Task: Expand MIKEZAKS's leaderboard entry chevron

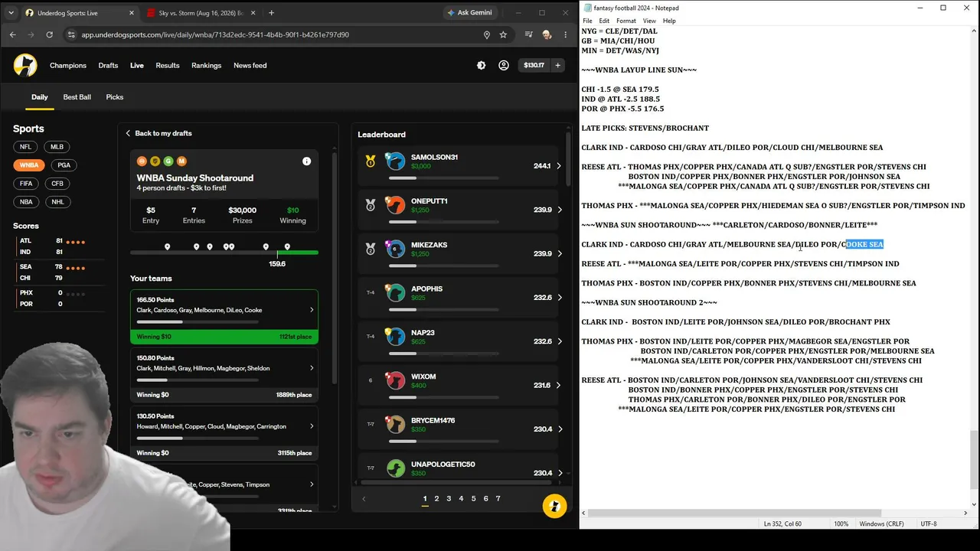Action: tap(559, 253)
